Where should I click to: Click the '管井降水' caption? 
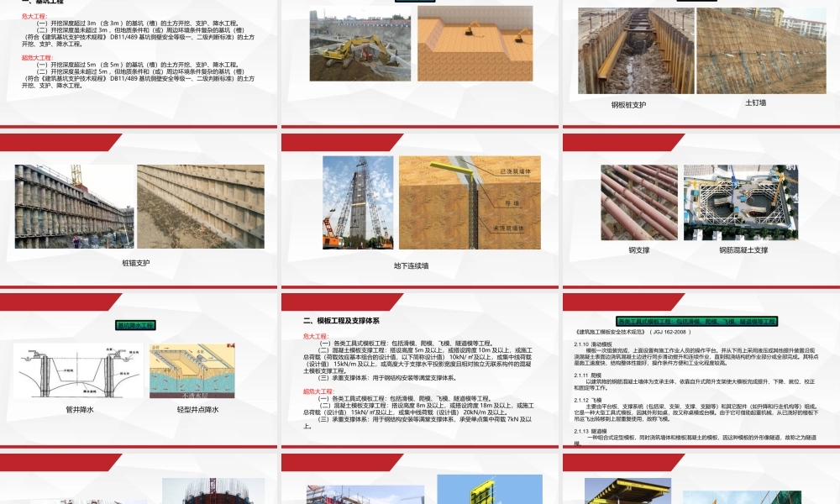tap(80, 410)
